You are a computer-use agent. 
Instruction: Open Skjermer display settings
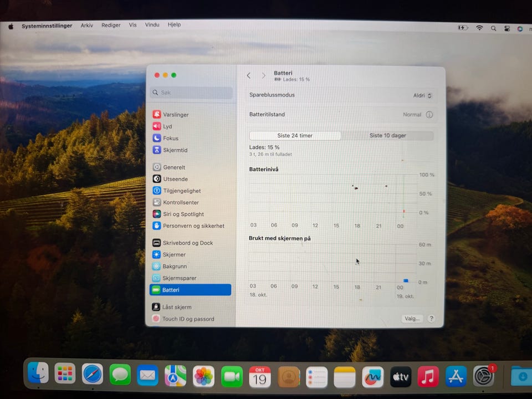click(170, 254)
